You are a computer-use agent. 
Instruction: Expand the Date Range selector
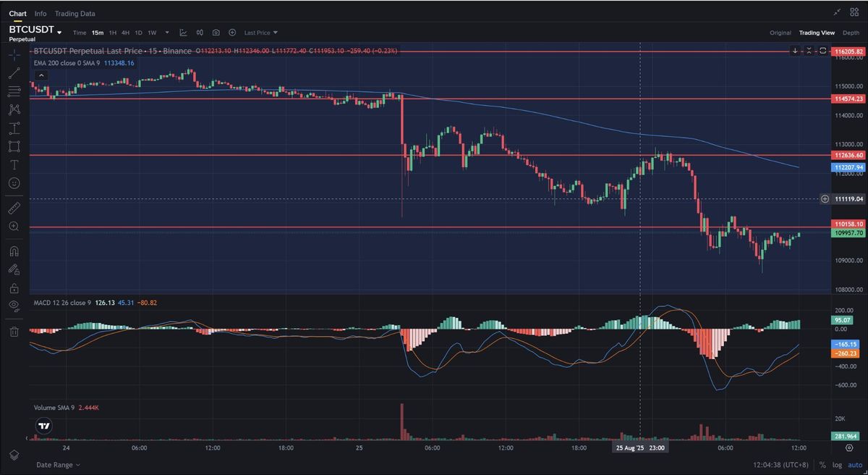59,464
